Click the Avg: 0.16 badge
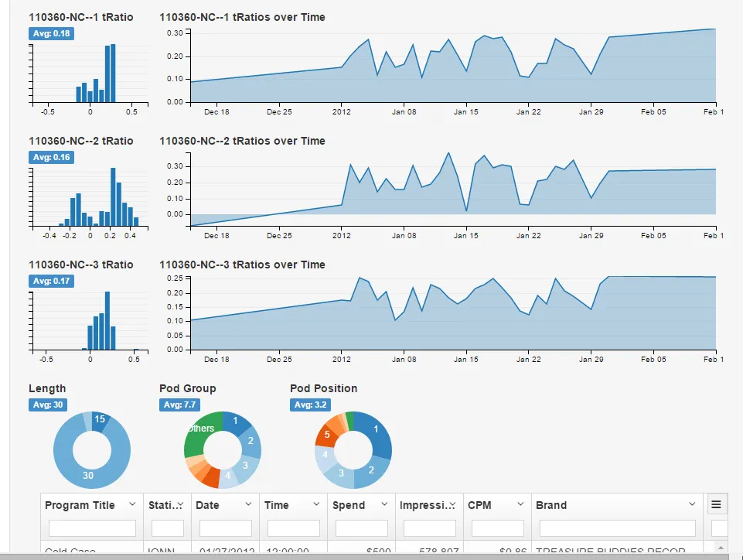This screenshot has height=560, width=743. (51, 158)
